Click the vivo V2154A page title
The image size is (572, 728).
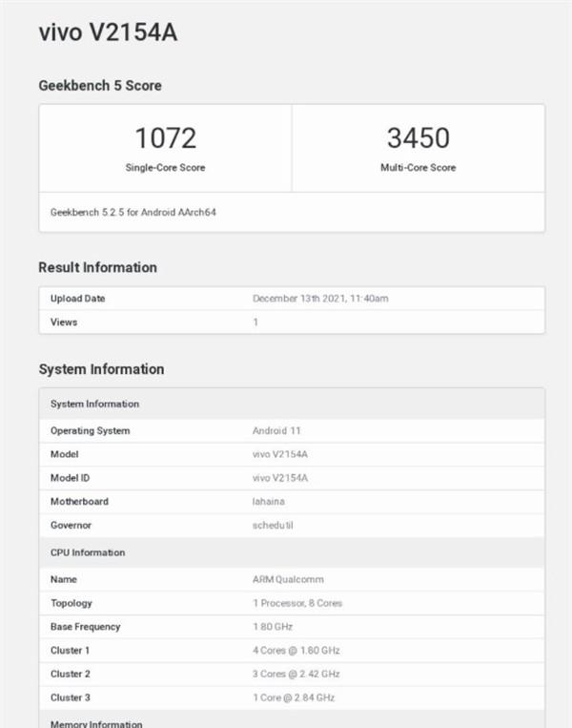click(108, 32)
